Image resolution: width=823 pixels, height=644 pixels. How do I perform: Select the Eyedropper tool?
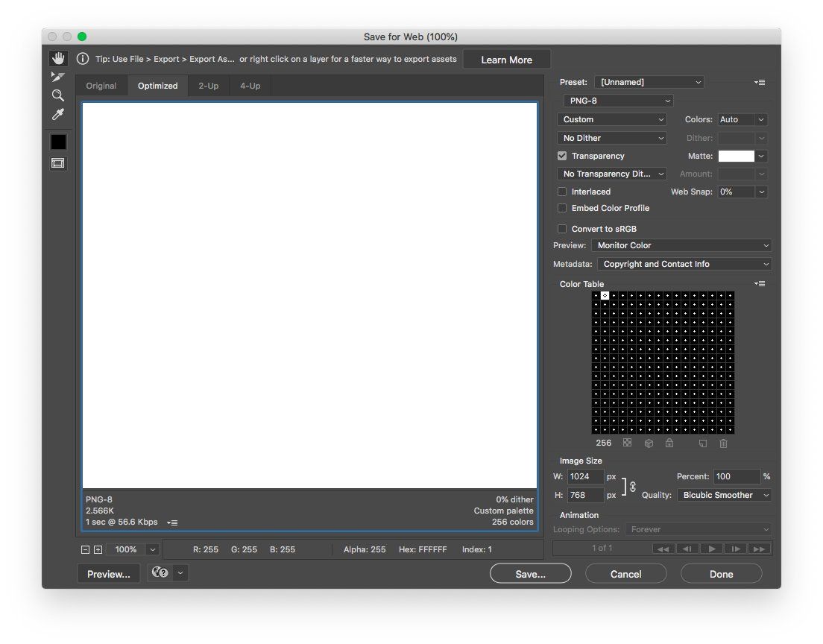point(58,114)
